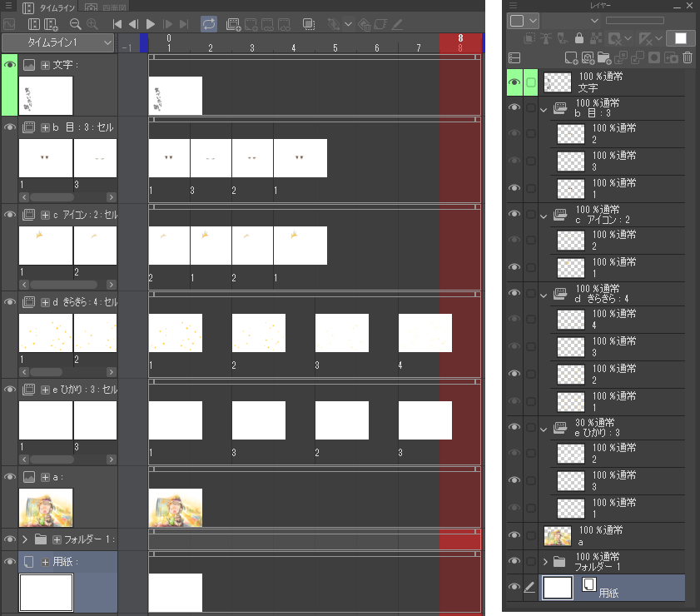Click the lock layer padlock icon
Image resolution: width=700 pixels, height=616 pixels.
point(578,38)
